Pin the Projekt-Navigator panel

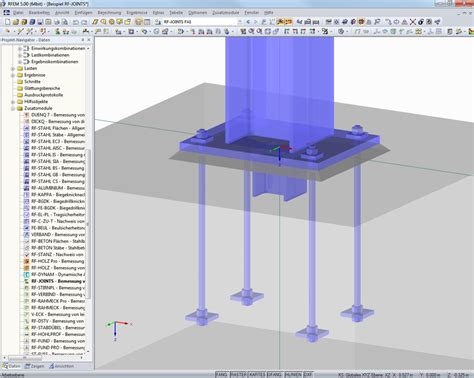[83, 40]
